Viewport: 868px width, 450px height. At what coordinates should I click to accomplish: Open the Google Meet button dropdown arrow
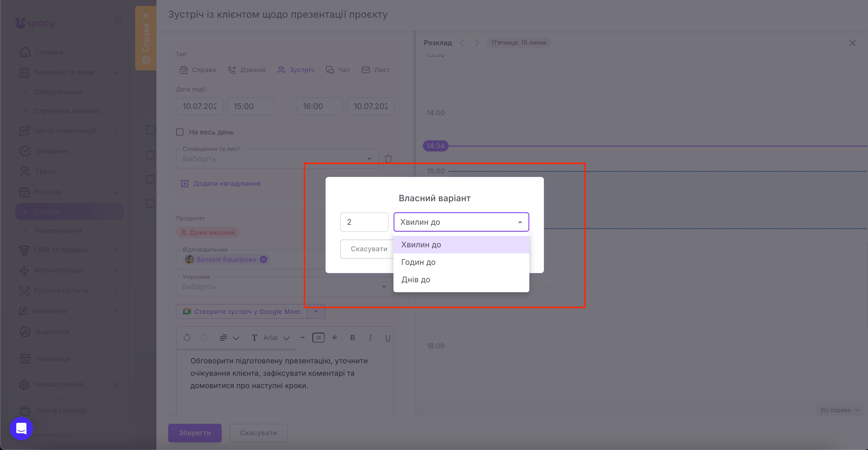[316, 311]
